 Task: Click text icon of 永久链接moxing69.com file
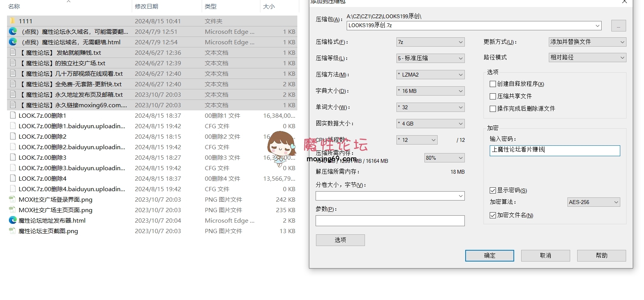[13, 105]
